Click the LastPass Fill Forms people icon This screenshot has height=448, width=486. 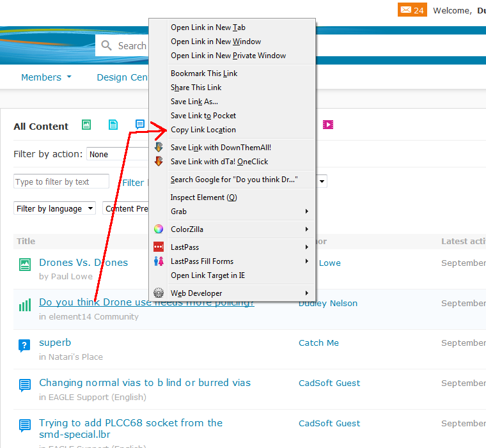coord(159,261)
